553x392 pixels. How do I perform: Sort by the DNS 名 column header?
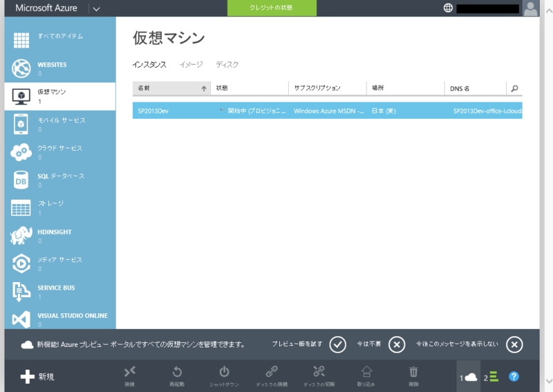click(x=476, y=88)
